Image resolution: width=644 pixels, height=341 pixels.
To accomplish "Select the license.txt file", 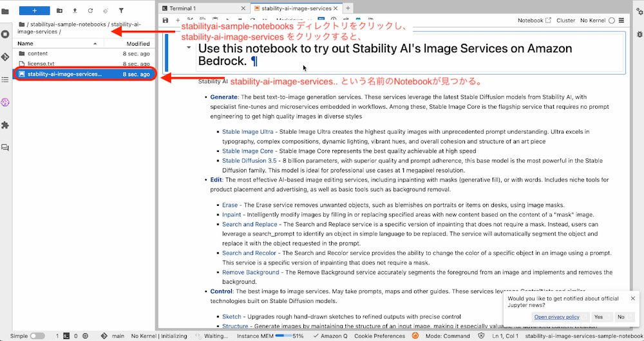I will click(x=84, y=64).
